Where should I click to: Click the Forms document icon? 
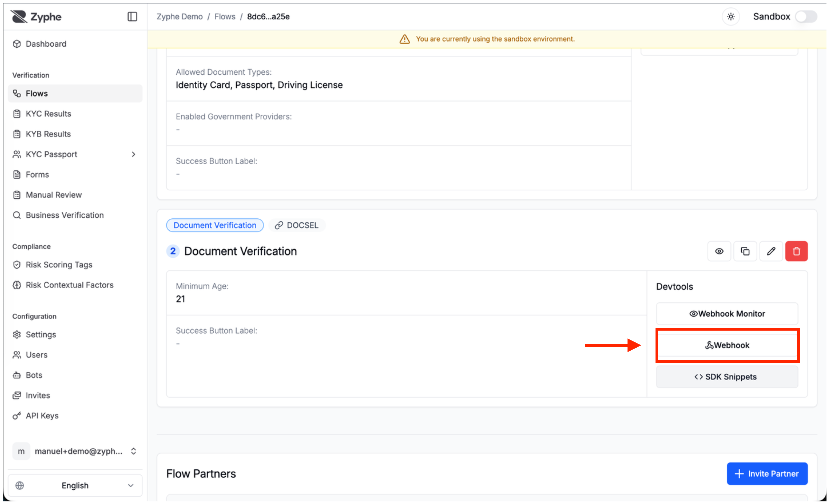[17, 174]
